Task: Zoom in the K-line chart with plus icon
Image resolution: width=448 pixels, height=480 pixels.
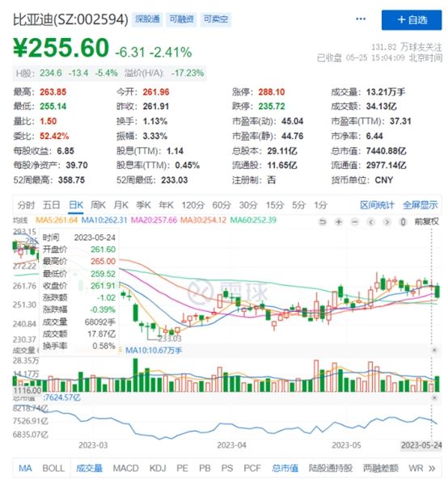Action: [339, 221]
